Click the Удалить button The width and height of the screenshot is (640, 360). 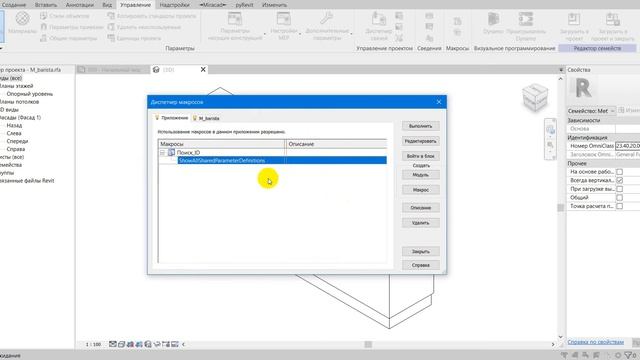click(420, 223)
